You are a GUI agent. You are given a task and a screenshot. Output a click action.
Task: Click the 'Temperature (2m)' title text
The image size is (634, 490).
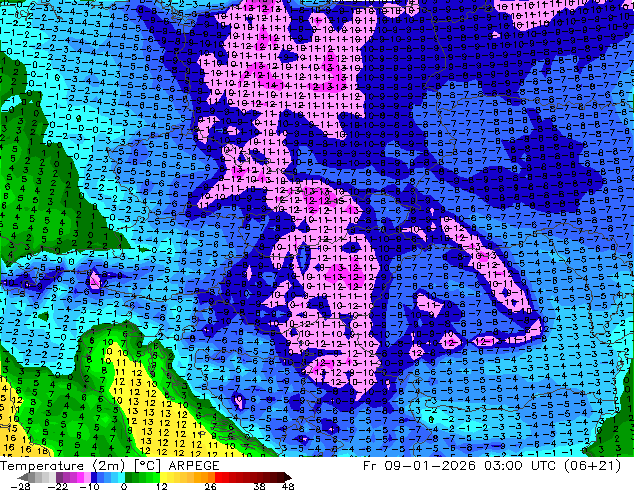[x=63, y=466]
